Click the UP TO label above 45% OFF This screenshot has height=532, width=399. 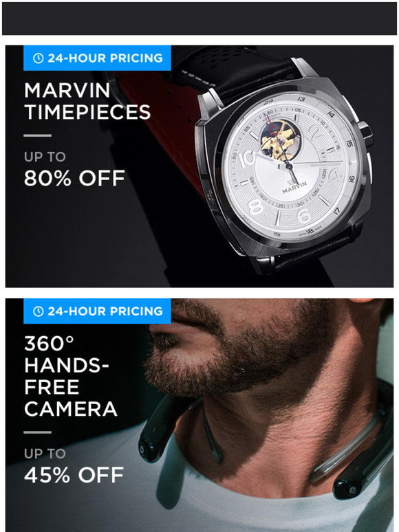point(45,454)
